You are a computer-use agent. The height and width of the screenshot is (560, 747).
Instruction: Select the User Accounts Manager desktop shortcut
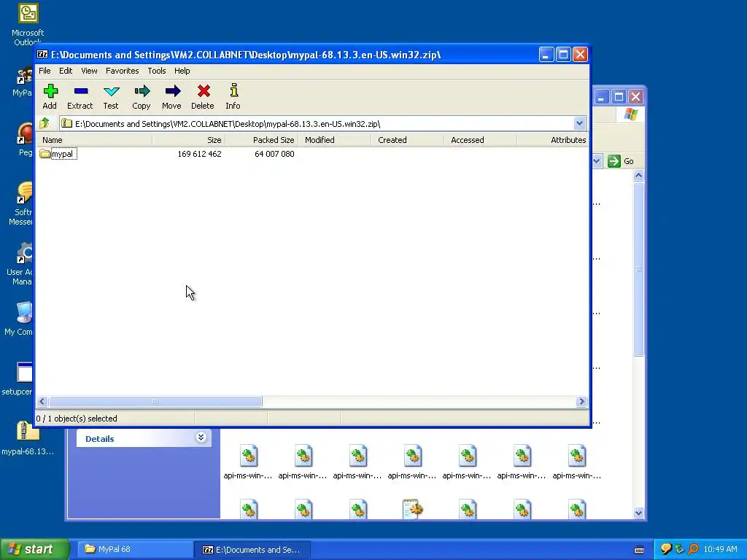click(x=20, y=264)
